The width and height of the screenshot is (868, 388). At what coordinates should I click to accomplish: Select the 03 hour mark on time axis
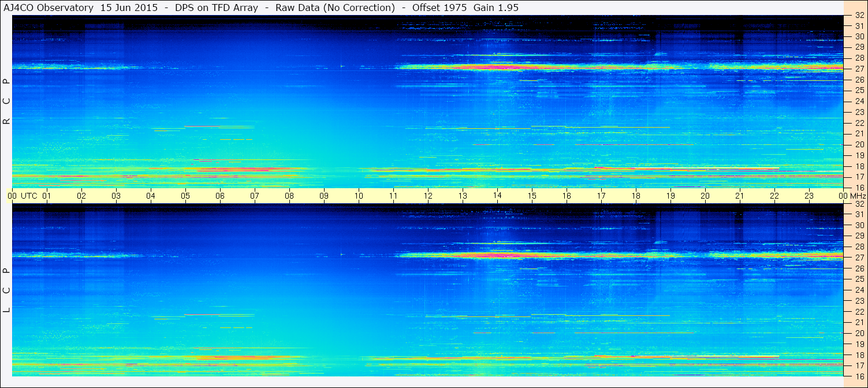[116, 196]
